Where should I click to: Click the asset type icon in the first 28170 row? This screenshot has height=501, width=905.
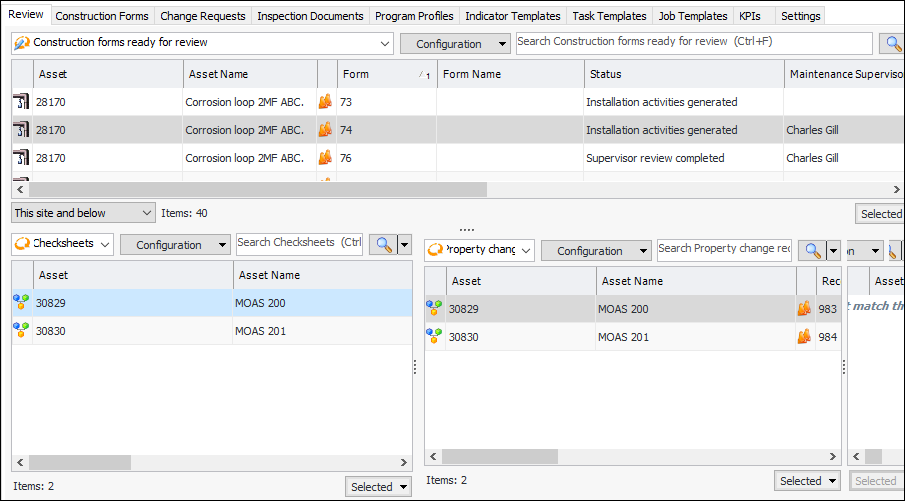tap(21, 102)
